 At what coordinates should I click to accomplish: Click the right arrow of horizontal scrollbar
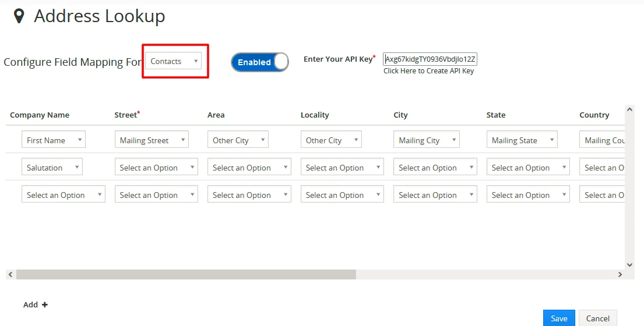tap(620, 274)
